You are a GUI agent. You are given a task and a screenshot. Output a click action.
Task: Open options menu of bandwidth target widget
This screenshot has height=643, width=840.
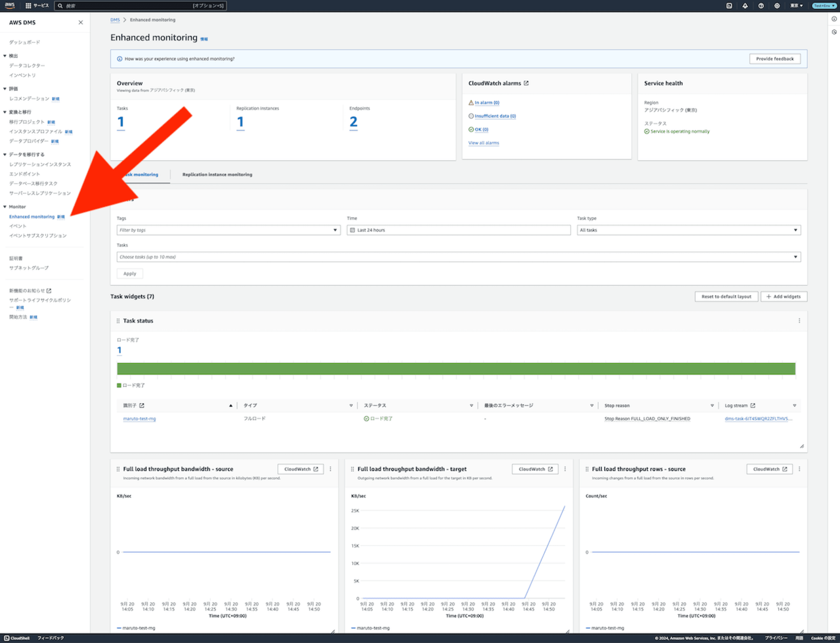565,469
